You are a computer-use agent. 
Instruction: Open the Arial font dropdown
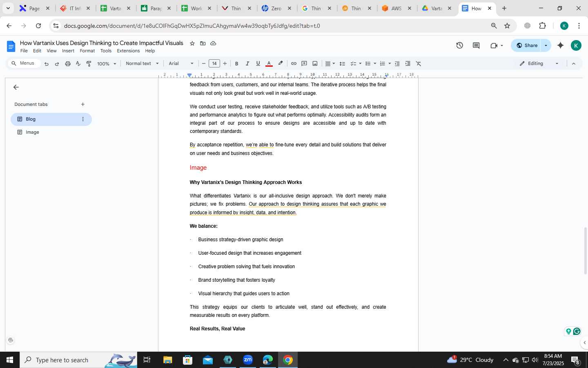[181, 64]
